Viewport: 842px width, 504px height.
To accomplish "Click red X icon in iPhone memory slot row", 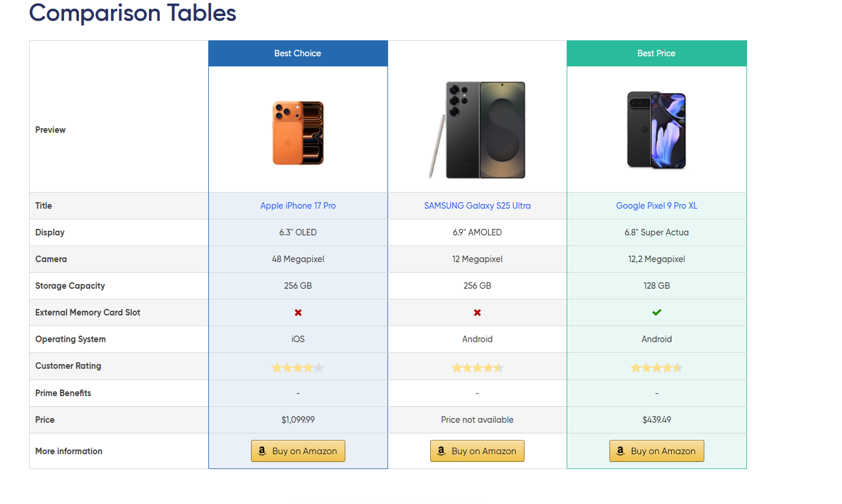I will coord(298,312).
